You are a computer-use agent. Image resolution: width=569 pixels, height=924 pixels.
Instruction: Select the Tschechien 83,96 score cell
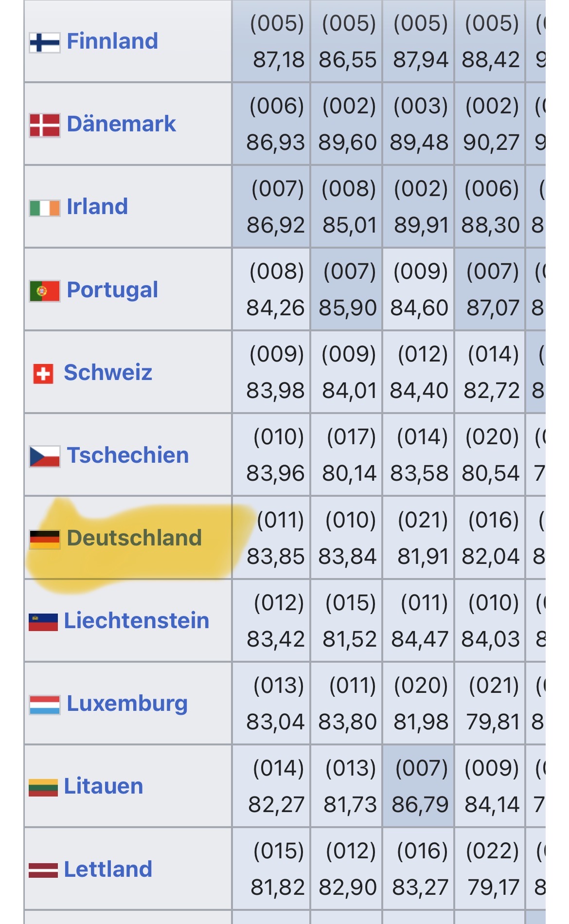click(275, 473)
